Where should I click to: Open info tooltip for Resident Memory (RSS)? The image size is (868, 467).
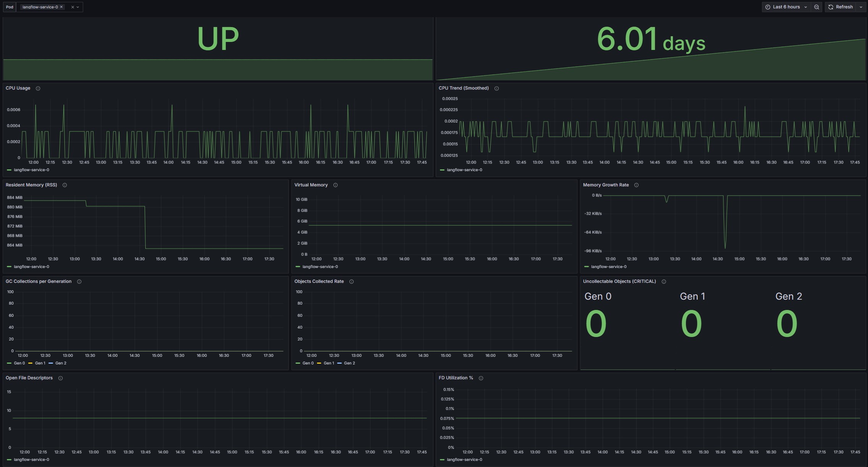click(64, 185)
